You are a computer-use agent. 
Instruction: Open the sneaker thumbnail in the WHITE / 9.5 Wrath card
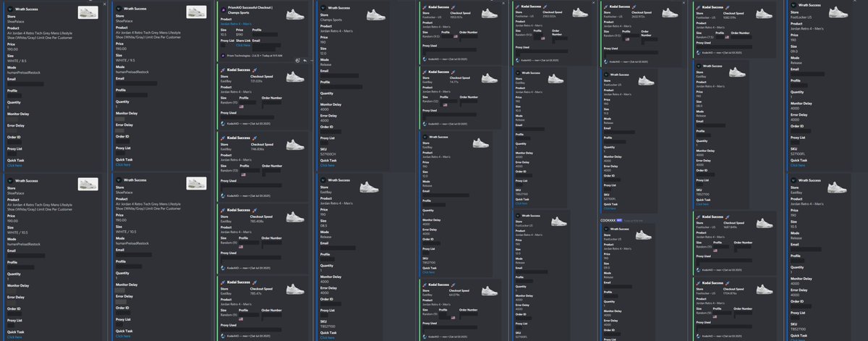tap(196, 12)
